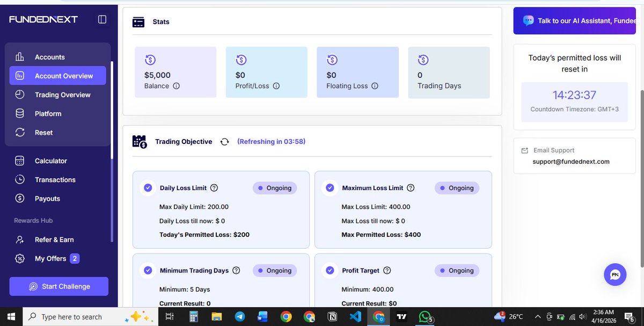
Task: Click Floating Loss info icon
Action: click(x=375, y=86)
